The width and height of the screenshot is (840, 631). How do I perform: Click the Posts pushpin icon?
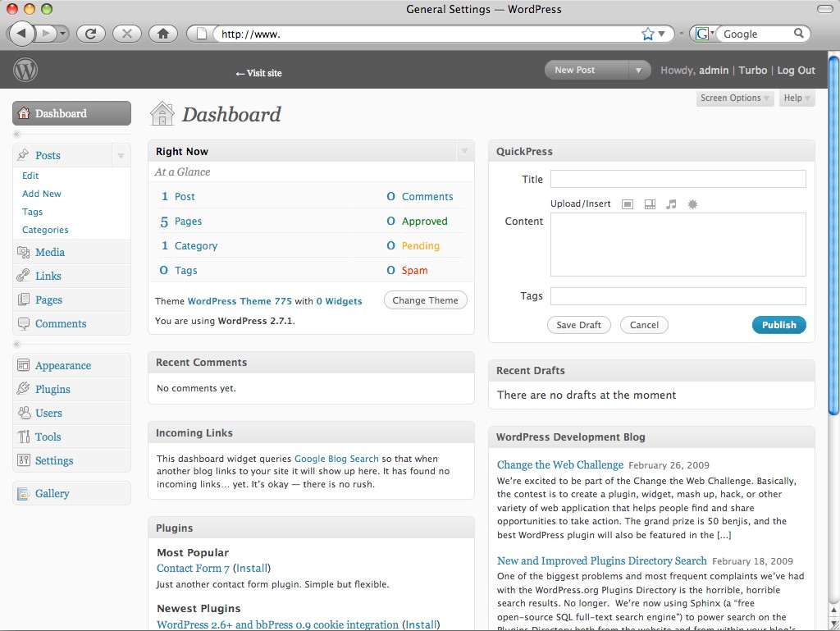point(23,155)
